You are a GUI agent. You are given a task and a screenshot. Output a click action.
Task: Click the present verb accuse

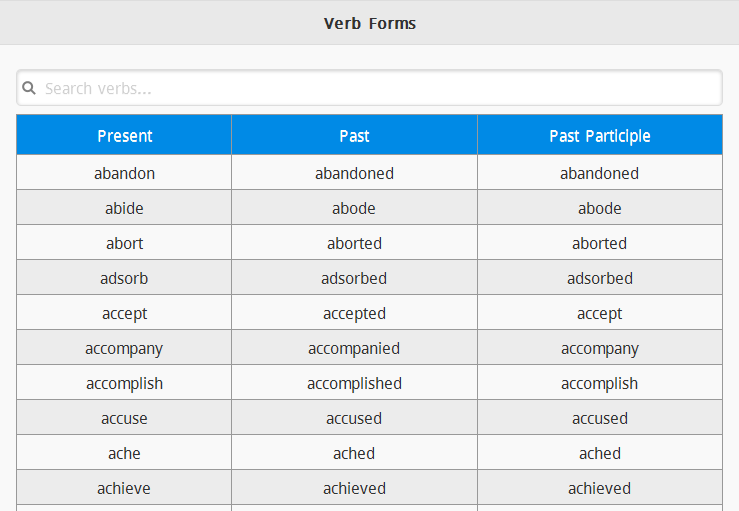point(124,418)
